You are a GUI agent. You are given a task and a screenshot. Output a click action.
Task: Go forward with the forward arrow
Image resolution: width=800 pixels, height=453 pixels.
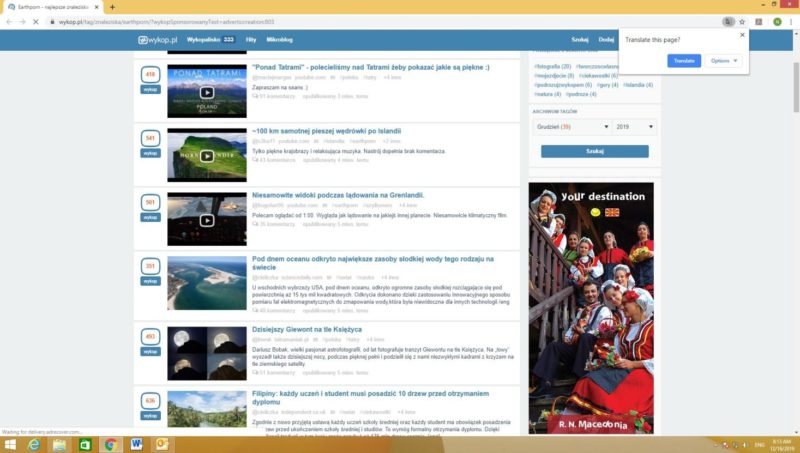tap(22, 22)
